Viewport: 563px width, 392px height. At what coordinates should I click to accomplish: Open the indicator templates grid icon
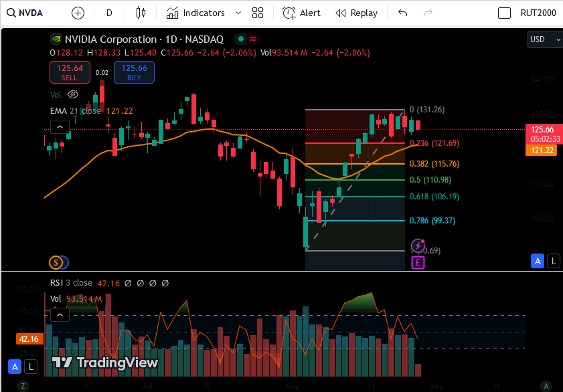coord(258,13)
